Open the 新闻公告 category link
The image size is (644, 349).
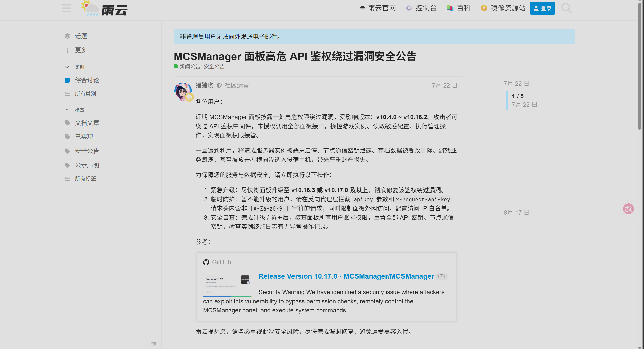tap(187, 66)
